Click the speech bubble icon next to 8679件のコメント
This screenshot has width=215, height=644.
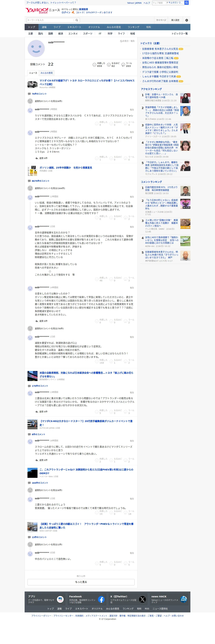coord(29,181)
